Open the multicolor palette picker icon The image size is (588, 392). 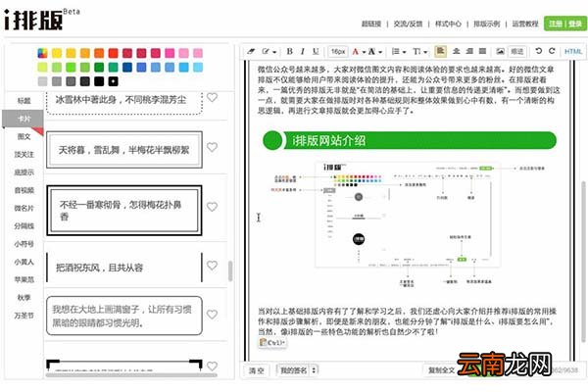point(43,53)
